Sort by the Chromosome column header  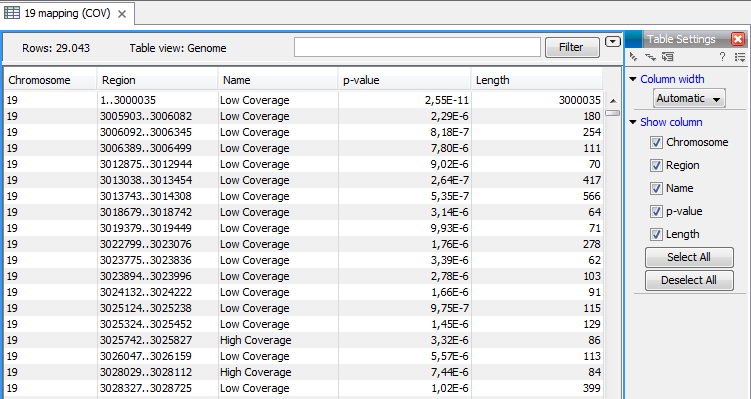(50, 80)
